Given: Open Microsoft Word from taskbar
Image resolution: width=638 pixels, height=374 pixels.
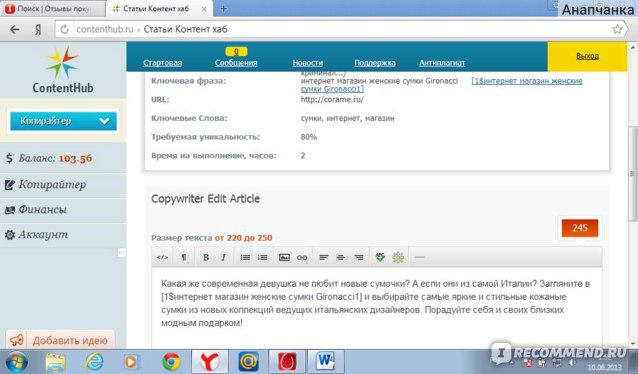Looking at the screenshot, I should [x=326, y=362].
